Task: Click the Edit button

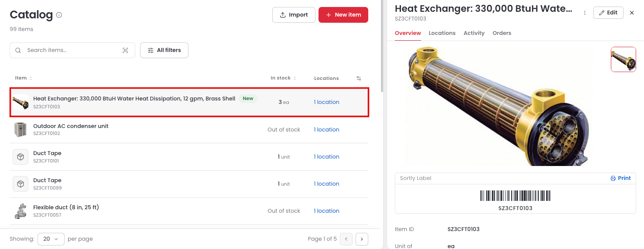Action: tap(608, 13)
